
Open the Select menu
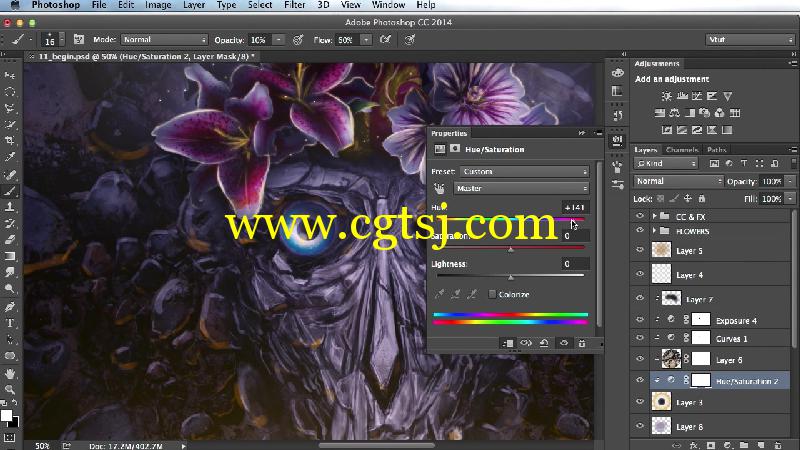point(260,5)
